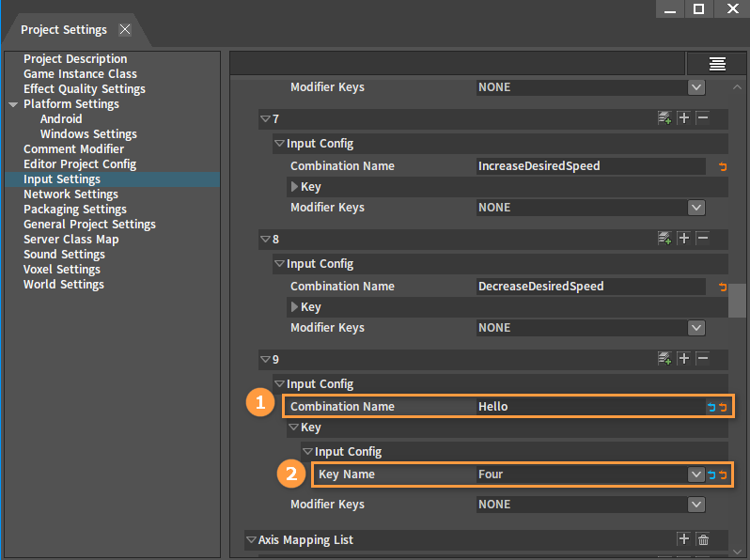Open Effect Quality Settings
The height and width of the screenshot is (560, 750).
tap(85, 89)
